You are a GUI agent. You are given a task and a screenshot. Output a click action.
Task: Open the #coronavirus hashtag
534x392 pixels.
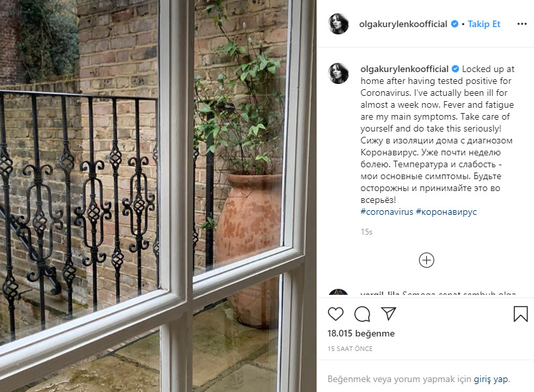pyautogui.click(x=387, y=212)
